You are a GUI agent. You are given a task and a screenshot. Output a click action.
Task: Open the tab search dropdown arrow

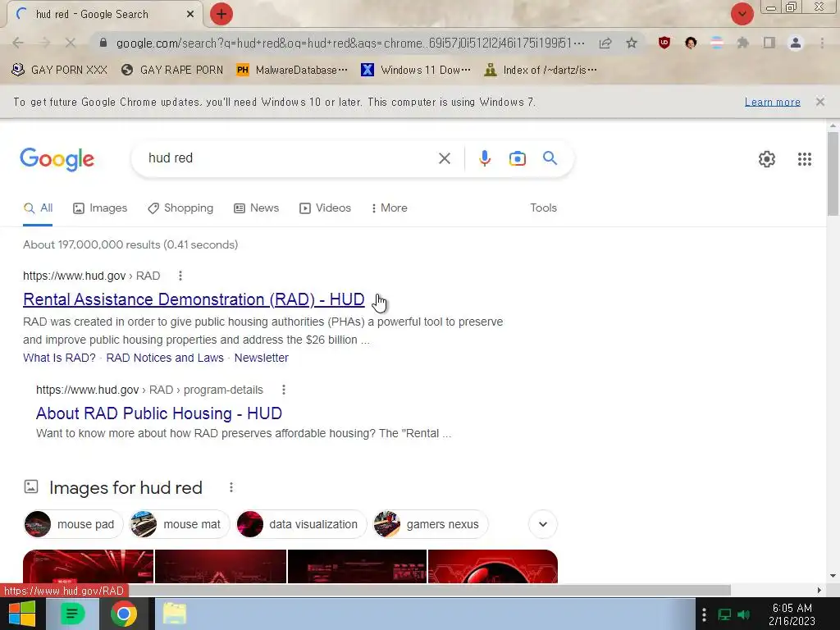pyautogui.click(x=742, y=14)
